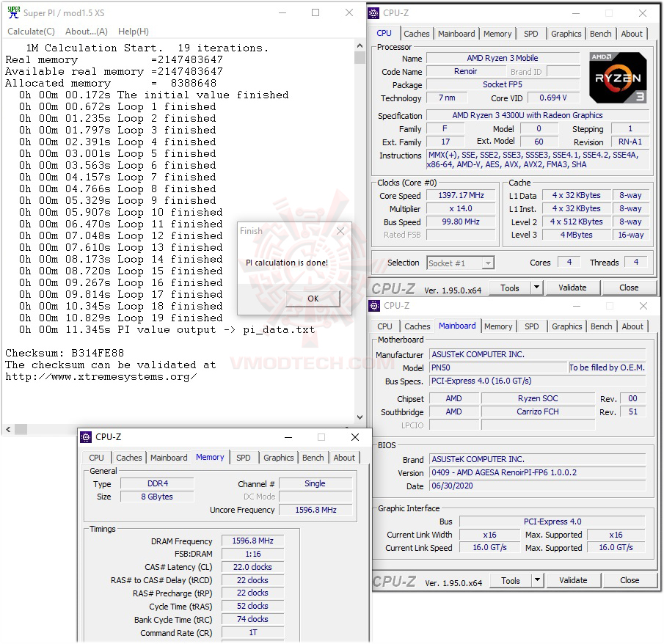Click the Checksum: B314FE88 line
664x644 pixels.
pyautogui.click(x=65, y=353)
